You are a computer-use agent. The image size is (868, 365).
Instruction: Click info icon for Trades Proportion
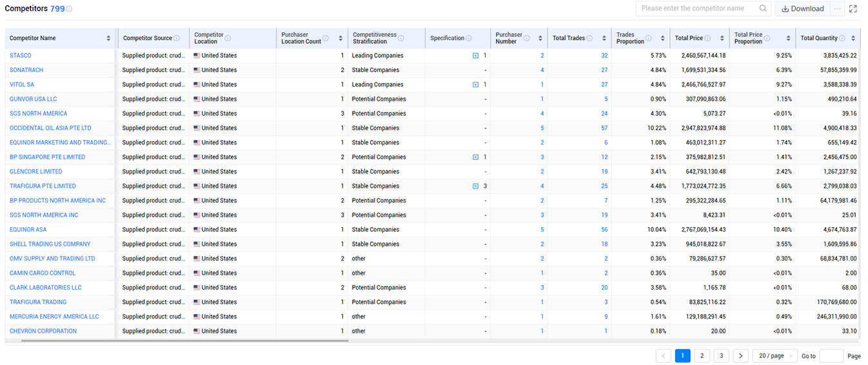(648, 38)
